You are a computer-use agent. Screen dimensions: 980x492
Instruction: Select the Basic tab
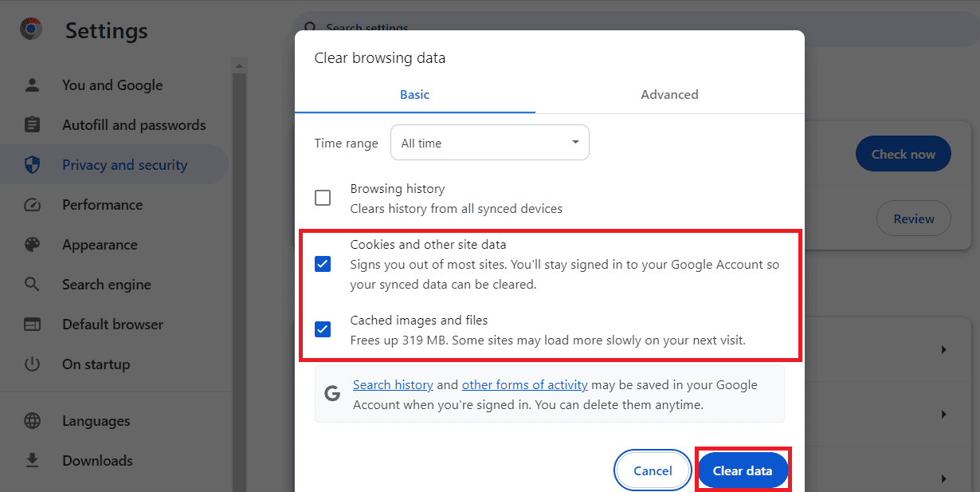point(414,94)
